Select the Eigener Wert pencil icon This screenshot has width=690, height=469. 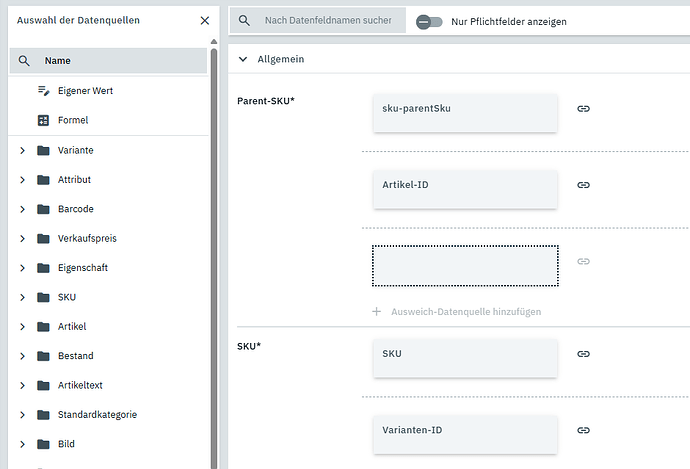(x=43, y=91)
